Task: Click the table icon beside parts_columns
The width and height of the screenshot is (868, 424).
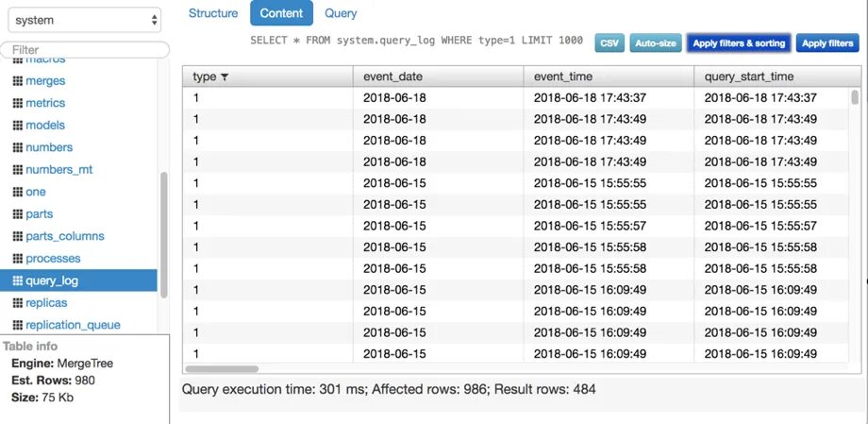Action: click(17, 236)
